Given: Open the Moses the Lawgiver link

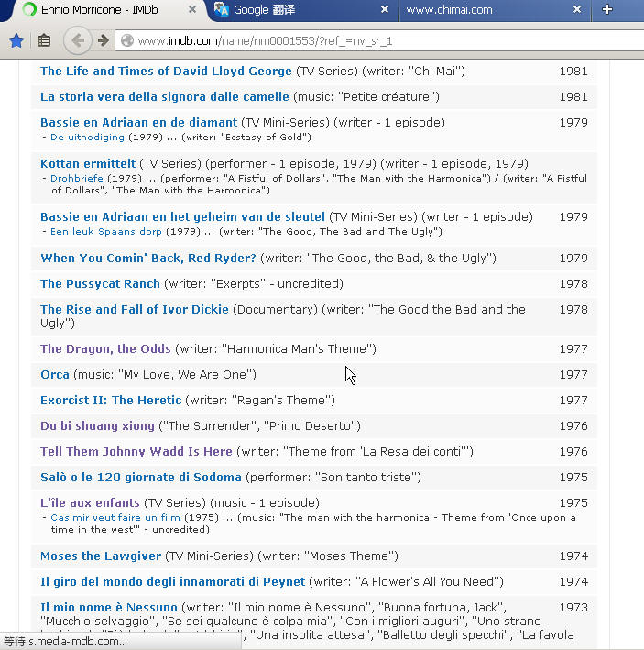Looking at the screenshot, I should coord(101,556).
